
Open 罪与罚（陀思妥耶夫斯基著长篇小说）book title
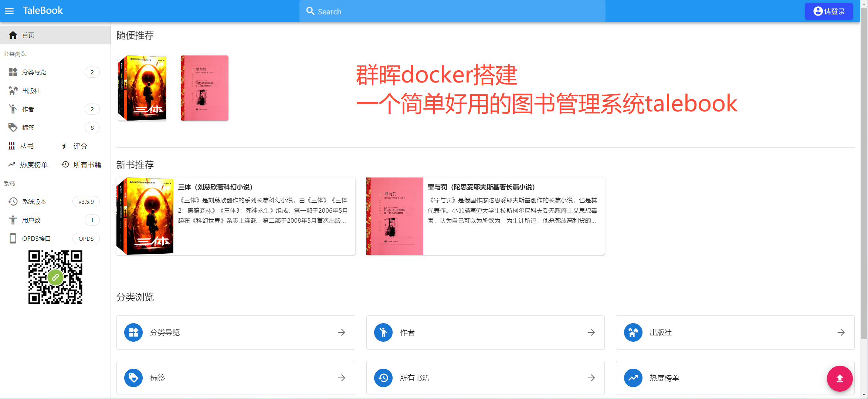coord(481,187)
